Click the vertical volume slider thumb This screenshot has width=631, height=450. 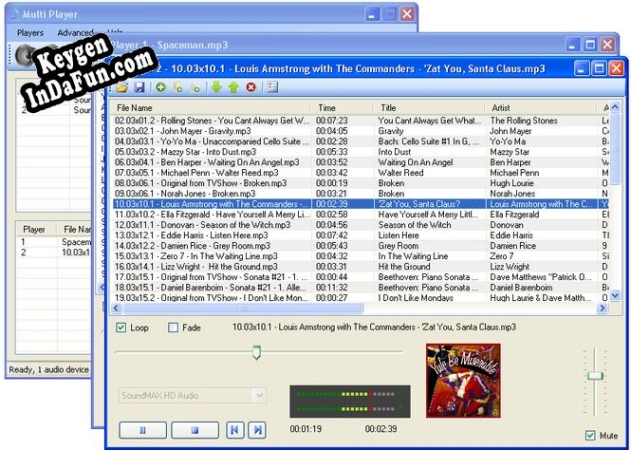pyautogui.click(x=595, y=376)
